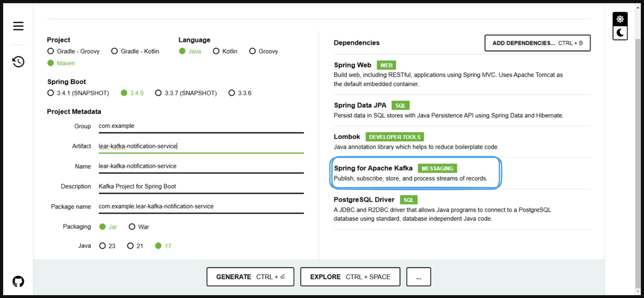Choose Kotlin language option
The height and width of the screenshot is (298, 644).
coord(225,51)
